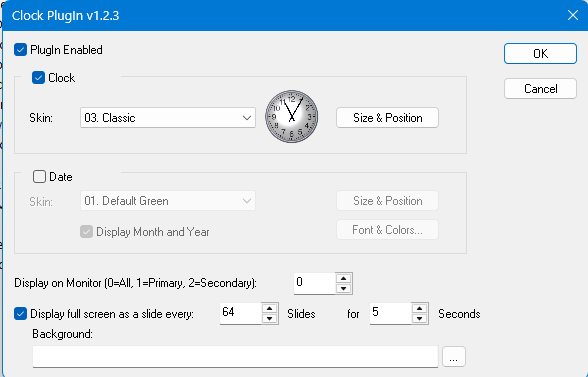Image resolution: width=588 pixels, height=377 pixels.
Task: Open date Size & Position settings
Action: 387,201
